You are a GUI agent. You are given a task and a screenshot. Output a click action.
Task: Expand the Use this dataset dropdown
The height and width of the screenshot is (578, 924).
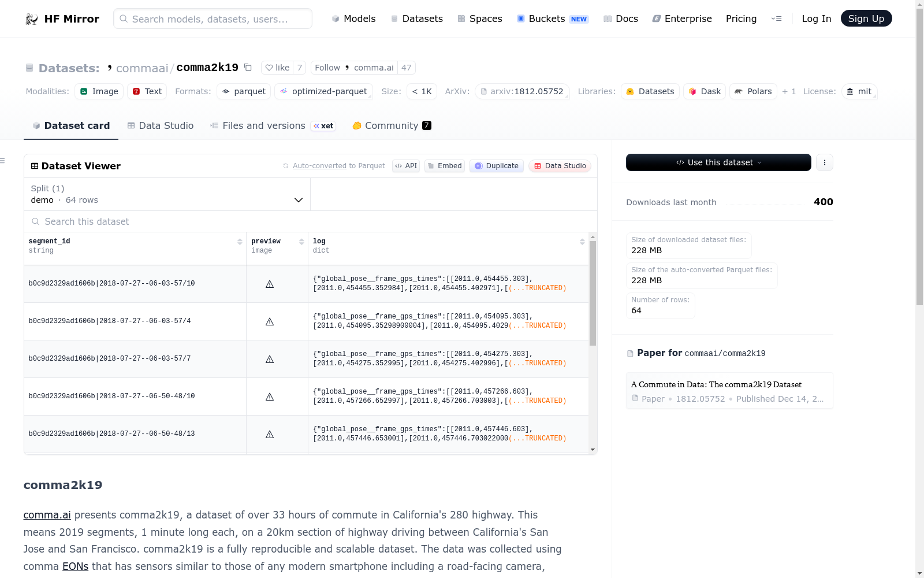[718, 162]
